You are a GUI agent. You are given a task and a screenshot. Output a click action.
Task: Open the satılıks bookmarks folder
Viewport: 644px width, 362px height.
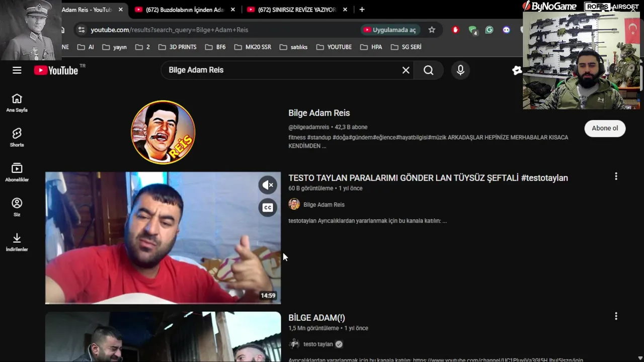[x=293, y=47]
